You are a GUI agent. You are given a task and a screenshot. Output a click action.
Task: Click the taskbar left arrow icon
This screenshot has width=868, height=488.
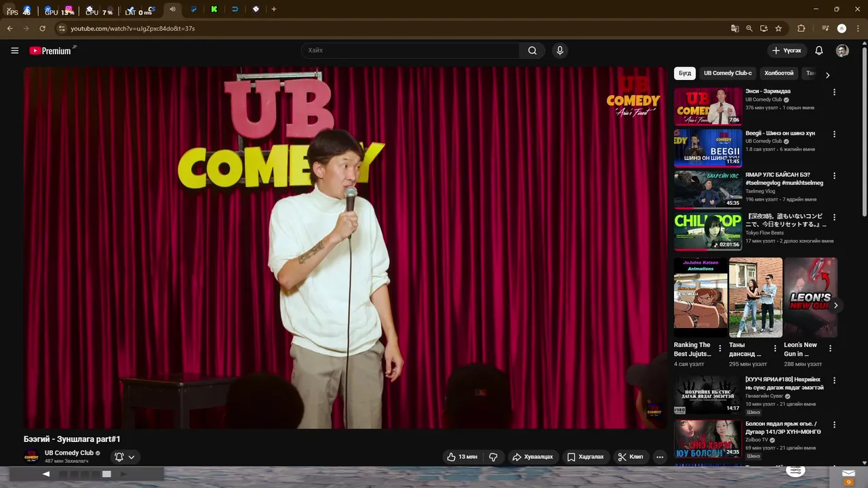[x=46, y=474]
